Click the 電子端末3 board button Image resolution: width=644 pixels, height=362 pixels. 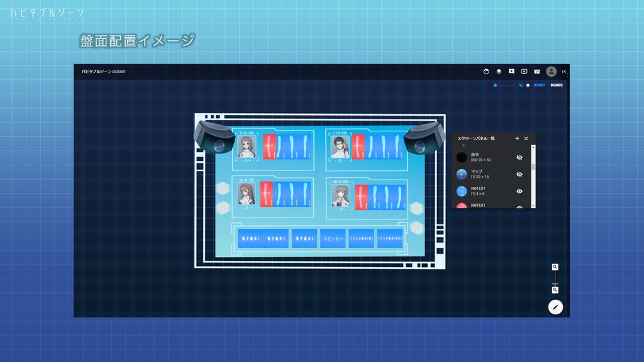(x=304, y=238)
